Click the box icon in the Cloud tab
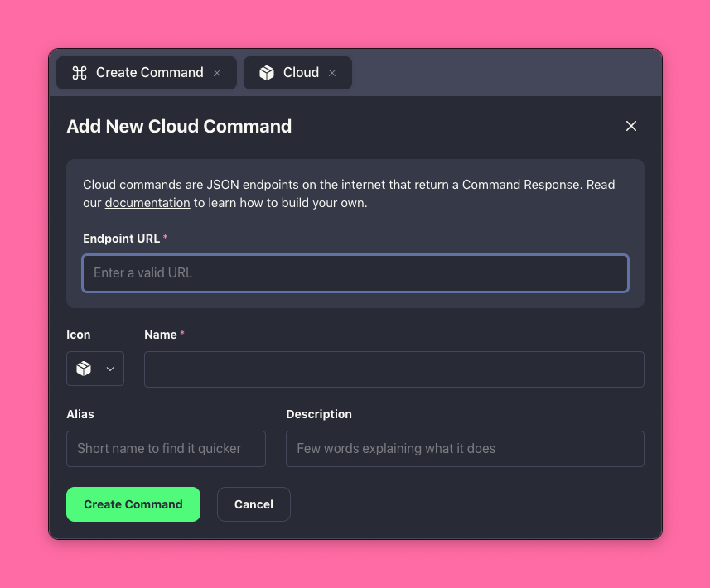 (267, 73)
